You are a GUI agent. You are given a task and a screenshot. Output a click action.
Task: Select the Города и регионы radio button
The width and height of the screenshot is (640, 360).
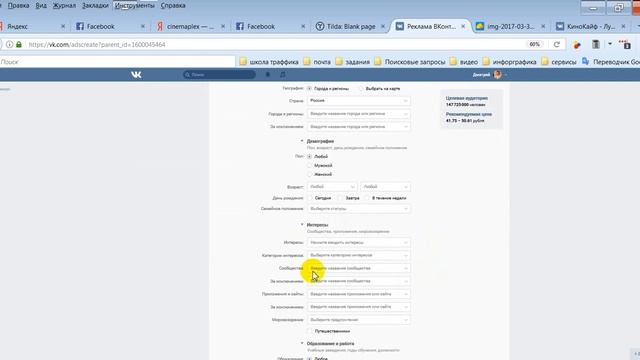(x=309, y=89)
